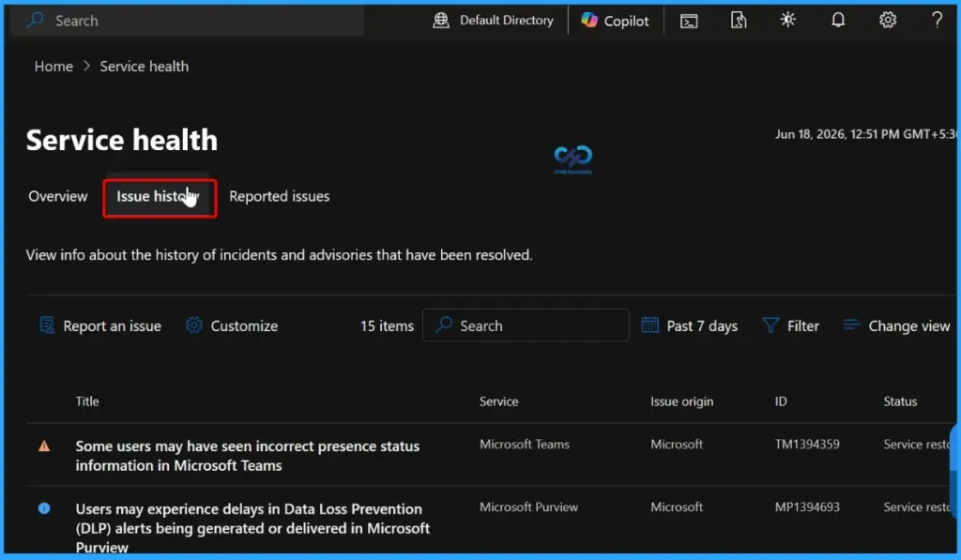Viewport: 961px width, 560px height.
Task: Click the warning triangle icon on Teams incident
Action: pos(44,446)
